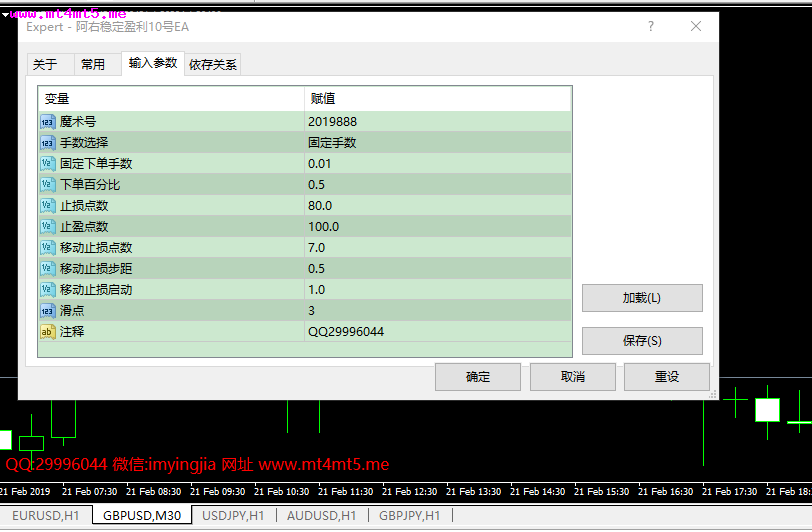The height and width of the screenshot is (532, 812).
Task: Click the 变量 column header
Action: click(x=171, y=98)
